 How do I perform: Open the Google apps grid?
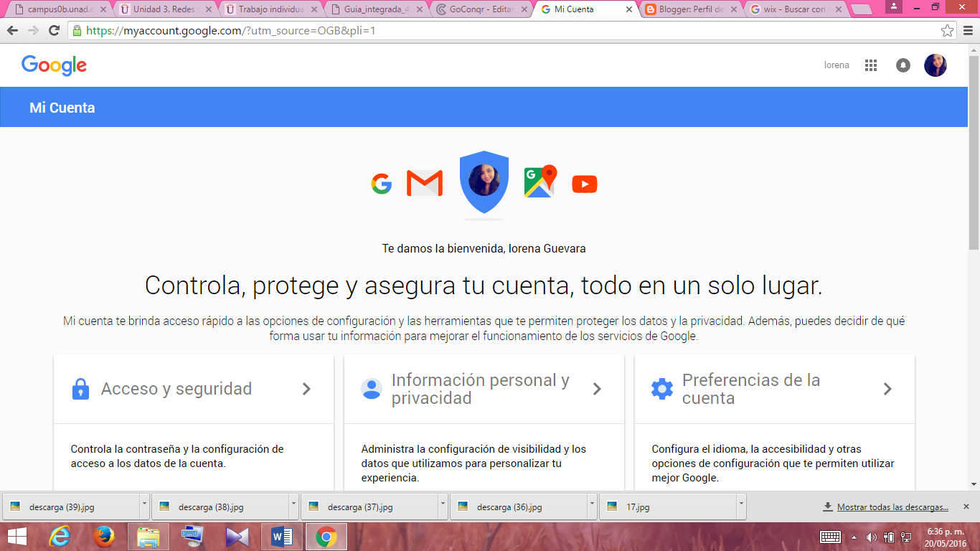point(871,65)
